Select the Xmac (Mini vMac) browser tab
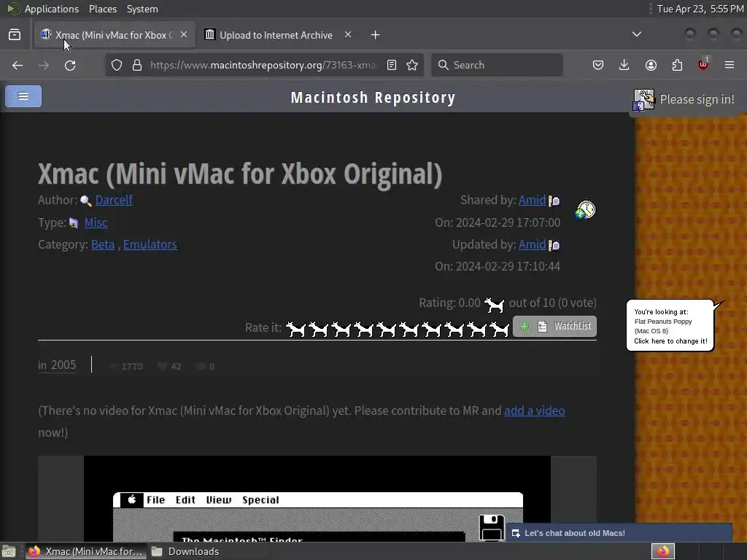747x560 pixels. click(115, 35)
